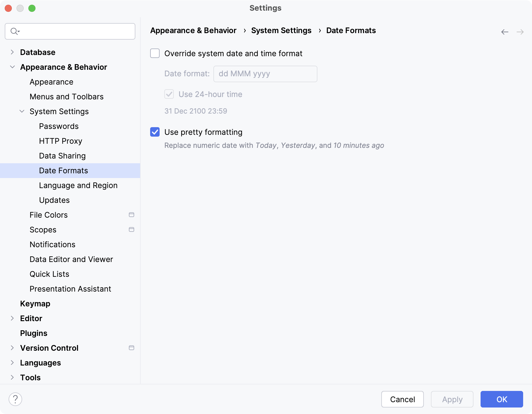Select Language and Region in the sidebar
Viewport: 532px width, 414px height.
[x=78, y=185]
